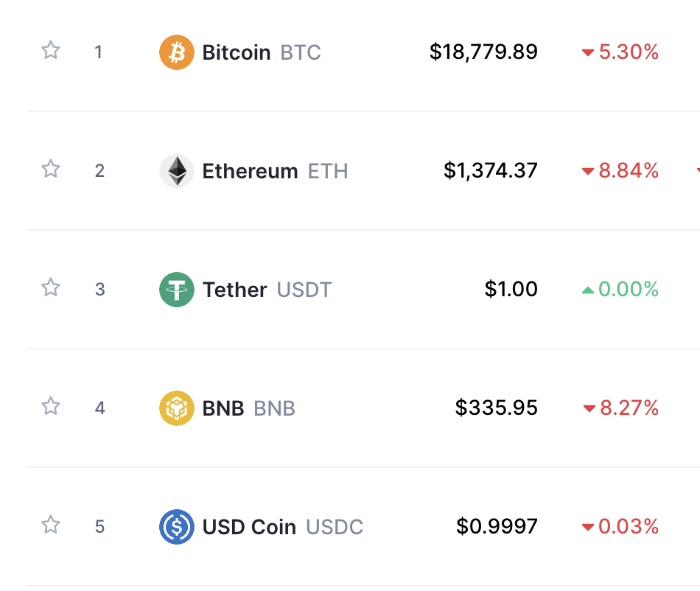700x591 pixels.
Task: Open the Ethereum name link
Action: click(x=250, y=172)
